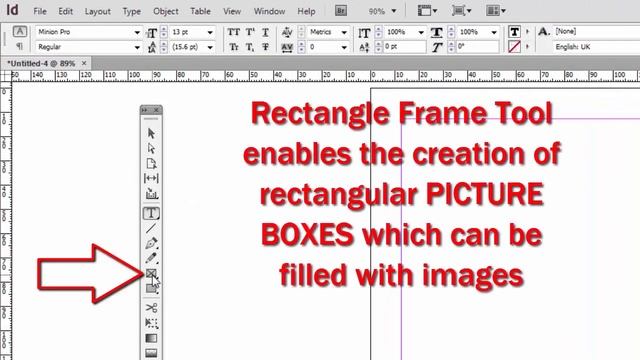Open the Screen Mode button
640x360 pixels.
(x=462, y=11)
